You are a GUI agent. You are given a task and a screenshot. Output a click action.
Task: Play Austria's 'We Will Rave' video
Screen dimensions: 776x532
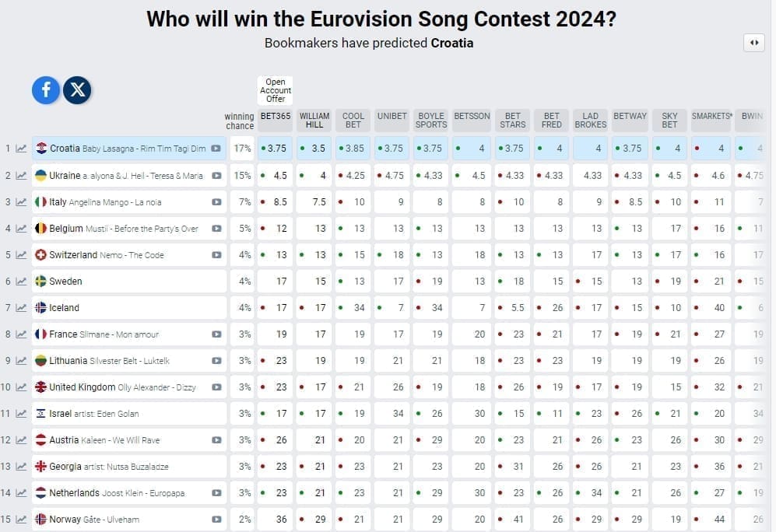[x=217, y=439]
